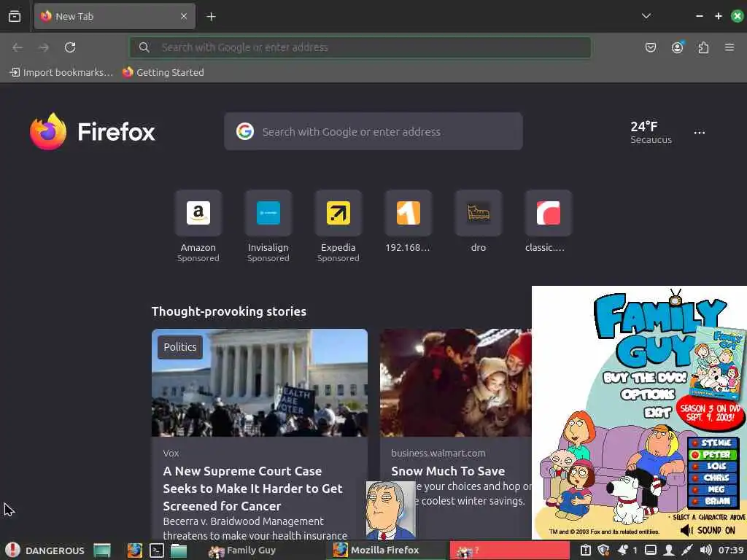This screenshot has height=560, width=747.
Task: Go forward with the forward arrow
Action: click(x=44, y=47)
